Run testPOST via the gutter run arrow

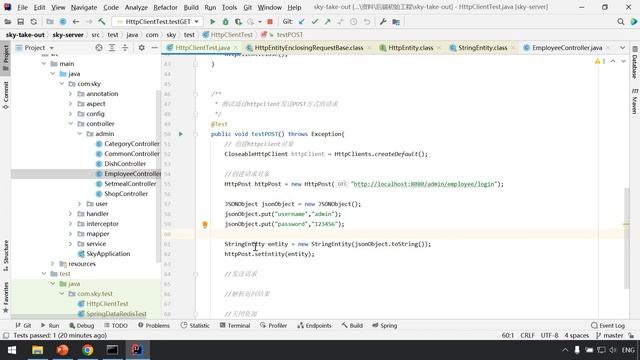point(180,134)
